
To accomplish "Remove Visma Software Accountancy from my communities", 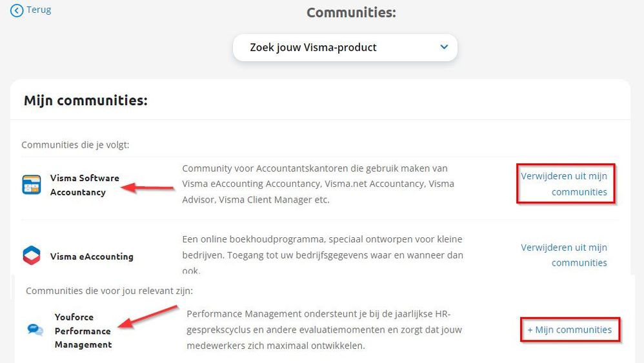I will coord(565,184).
